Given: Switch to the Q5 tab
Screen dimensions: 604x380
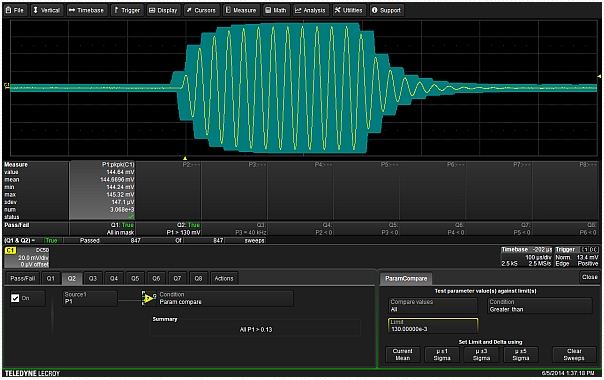Looking at the screenshot, I should pyautogui.click(x=135, y=278).
